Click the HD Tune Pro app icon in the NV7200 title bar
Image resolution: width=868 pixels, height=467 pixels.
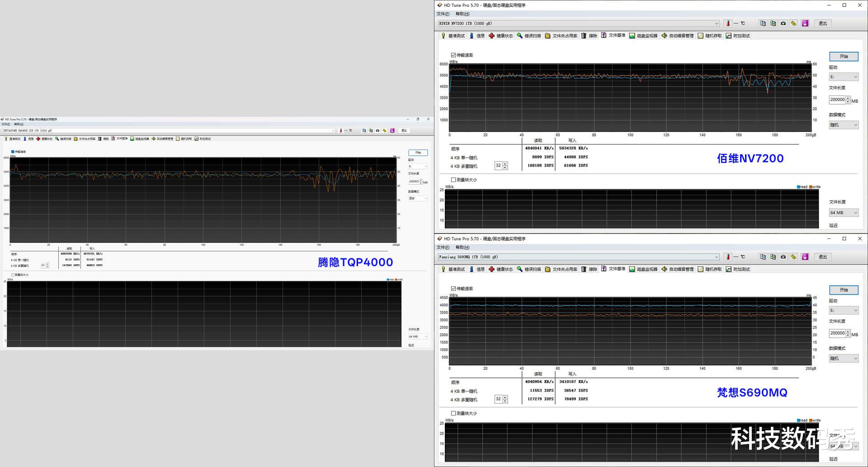(x=439, y=5)
